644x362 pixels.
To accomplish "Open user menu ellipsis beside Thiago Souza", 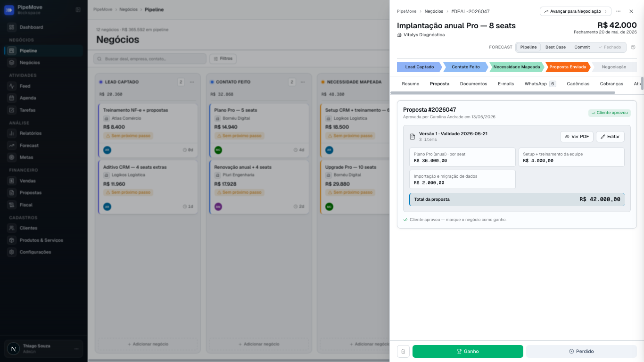I will [76, 349].
